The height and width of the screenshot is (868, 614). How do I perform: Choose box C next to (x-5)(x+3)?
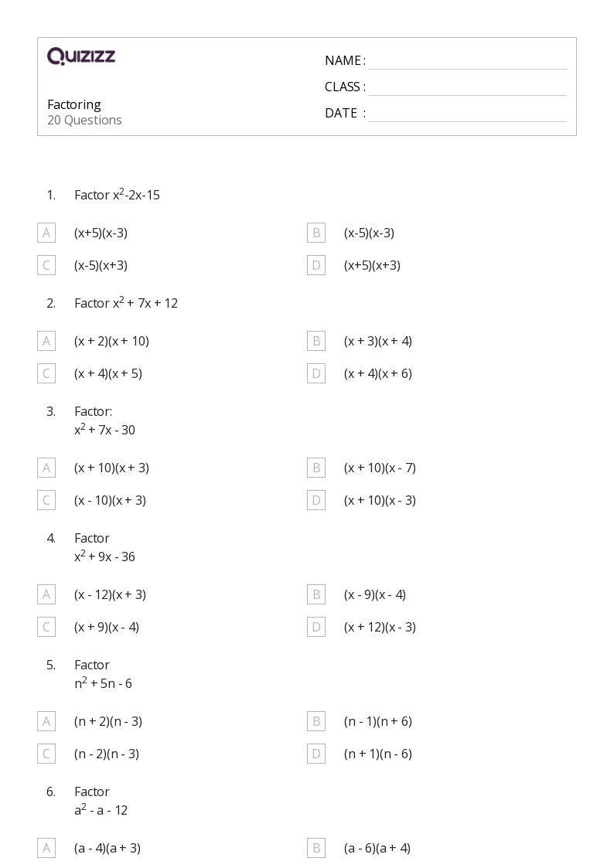[x=46, y=265]
